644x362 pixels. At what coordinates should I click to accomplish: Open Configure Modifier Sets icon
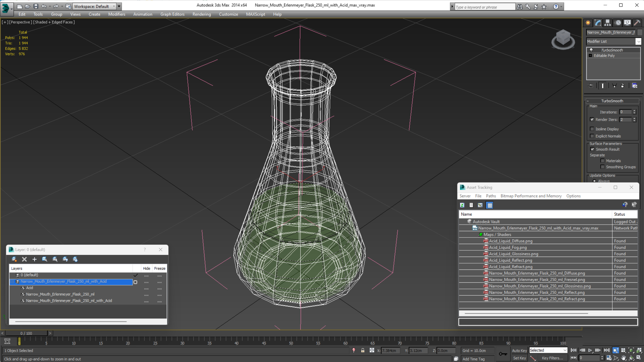click(x=635, y=86)
